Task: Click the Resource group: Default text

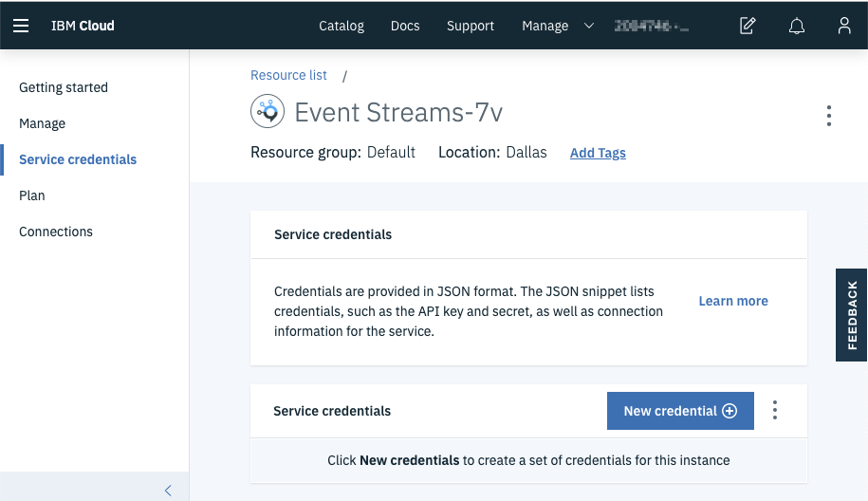Action: click(333, 152)
